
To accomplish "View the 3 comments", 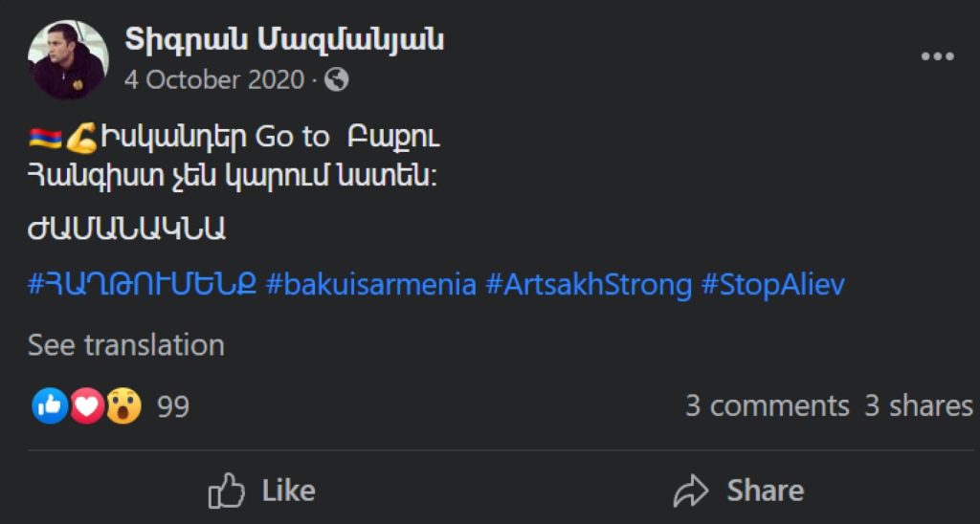I will 767,406.
